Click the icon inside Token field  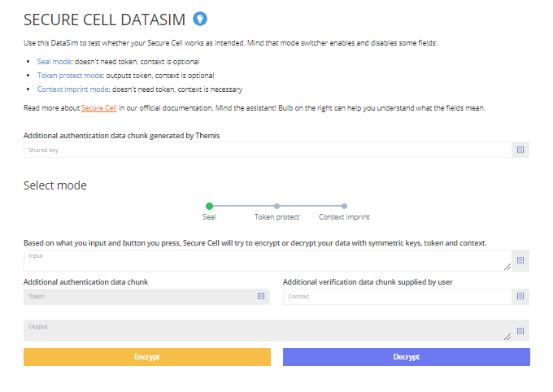[261, 296]
